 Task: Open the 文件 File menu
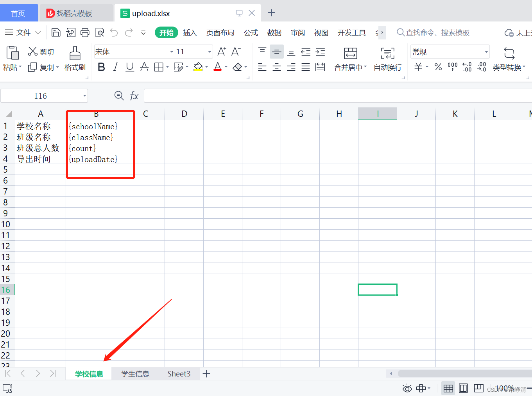click(23, 32)
